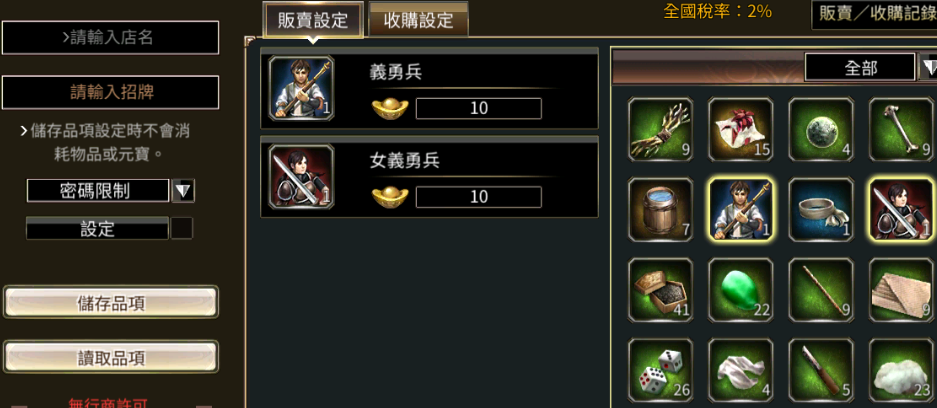Edit the price field for 義勇兵
Viewport: 937px width, 408px height.
point(479,108)
